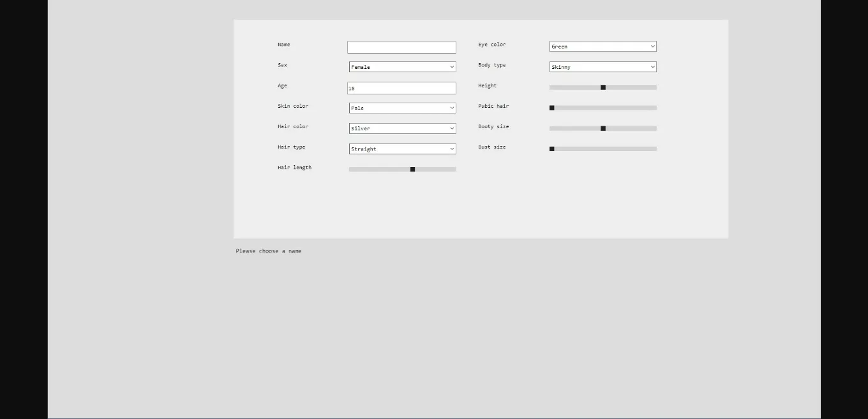This screenshot has width=868, height=419.
Task: Click the Booty size slider handle
Action: (x=602, y=128)
